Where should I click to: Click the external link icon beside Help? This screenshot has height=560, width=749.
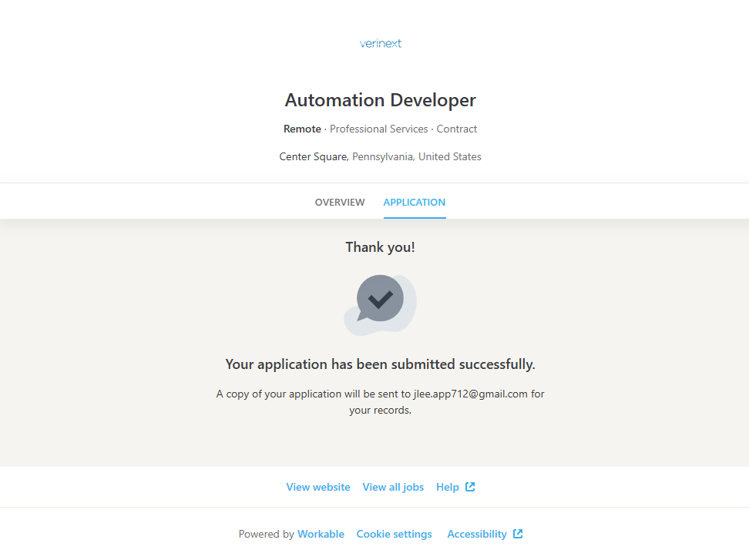[470, 487]
